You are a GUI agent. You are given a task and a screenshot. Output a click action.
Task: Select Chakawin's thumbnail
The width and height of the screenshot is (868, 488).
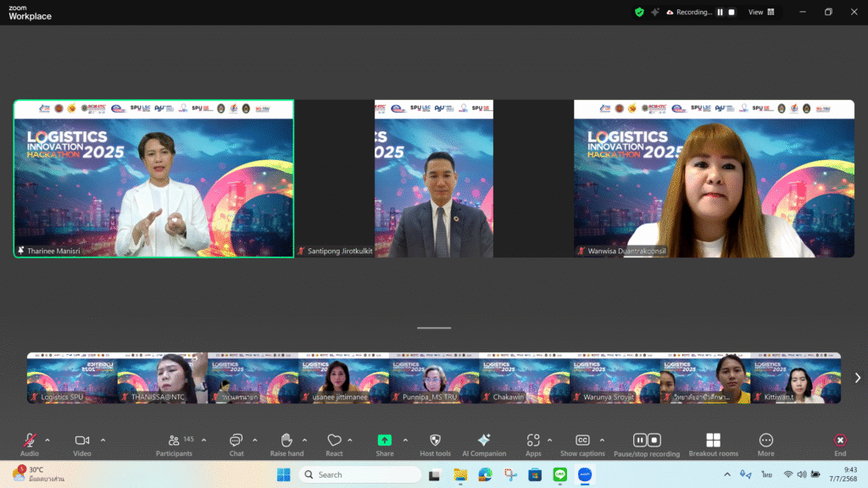pos(525,378)
